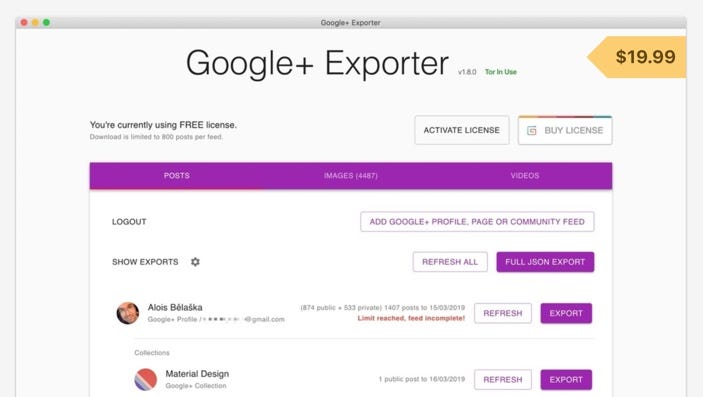Image resolution: width=703 pixels, height=397 pixels.
Task: Click the $19.99 price tag
Action: pos(638,57)
